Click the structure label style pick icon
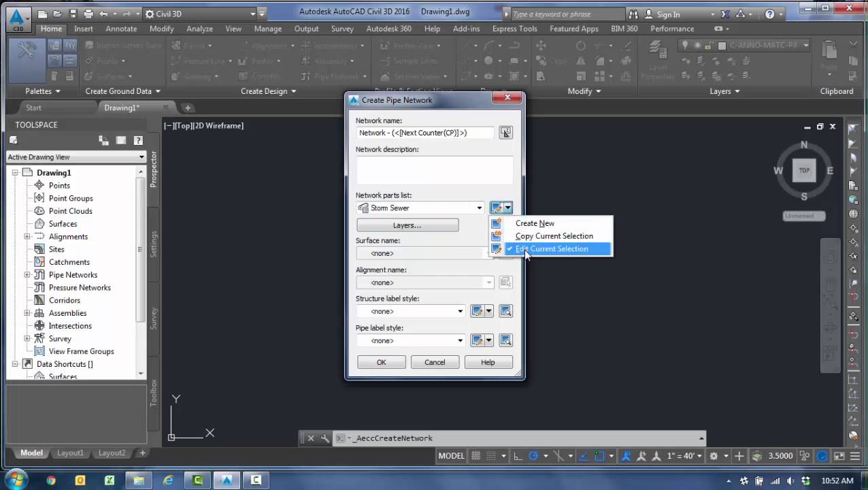 [505, 311]
